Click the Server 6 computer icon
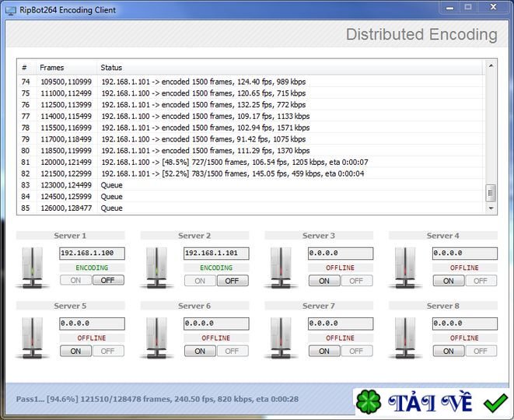 pyautogui.click(x=156, y=338)
